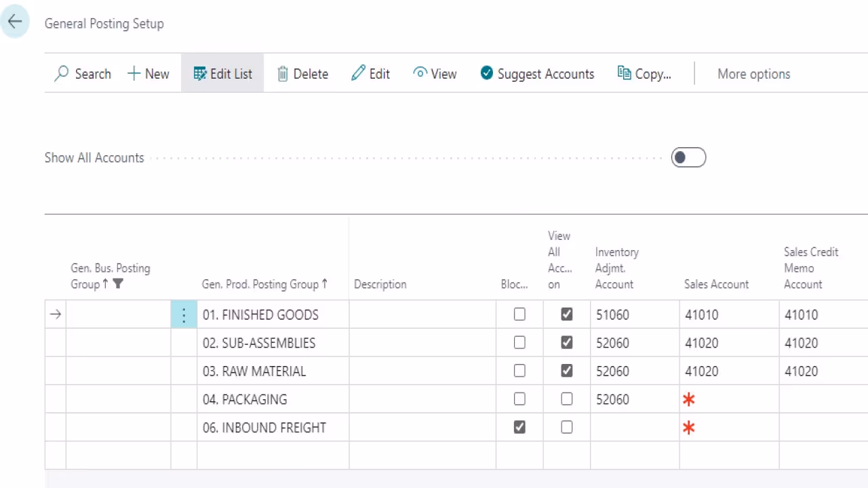Click the filter funnel on Gen. Bus. Posting Group
Viewport: 868px width, 488px height.
point(118,284)
